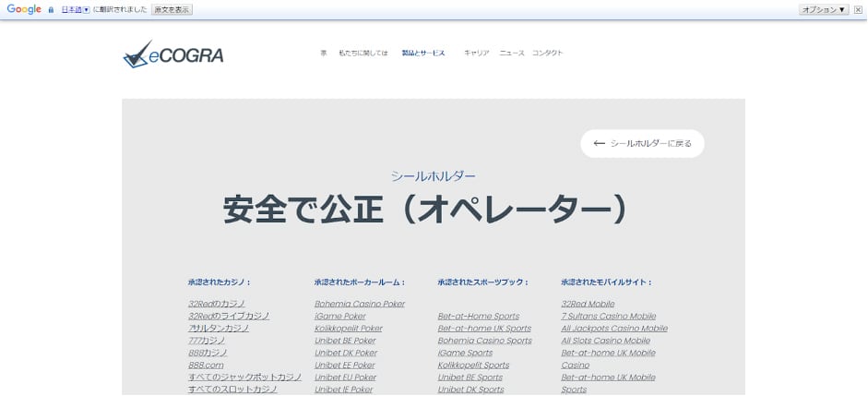Image resolution: width=868 pixels, height=396 pixels.
Task: Open the iGame Poker link
Action: (339, 317)
